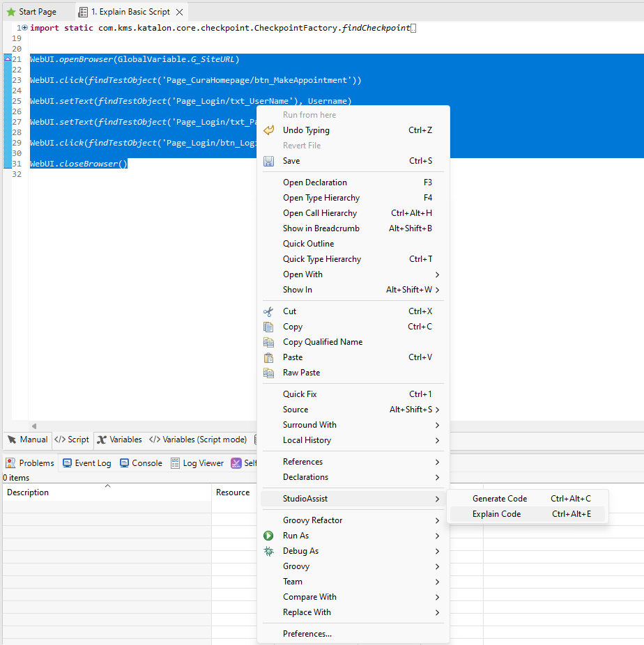Expand the References submenu arrow
The height and width of the screenshot is (645, 644).
tap(438, 462)
